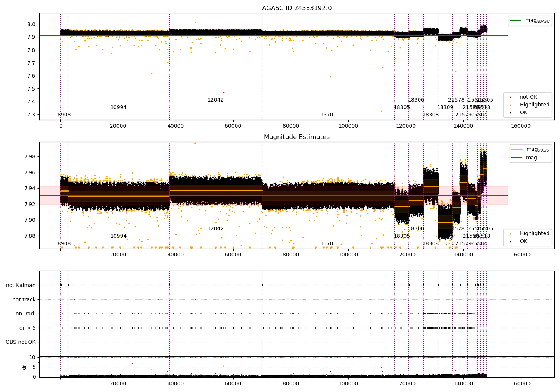This screenshot has width=560, height=392.
Task: Click the red 'not OK' legend marker
Action: tap(510, 97)
